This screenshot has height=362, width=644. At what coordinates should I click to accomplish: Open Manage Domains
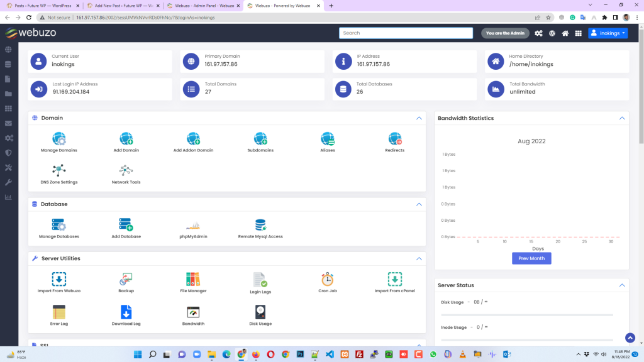coord(58,143)
